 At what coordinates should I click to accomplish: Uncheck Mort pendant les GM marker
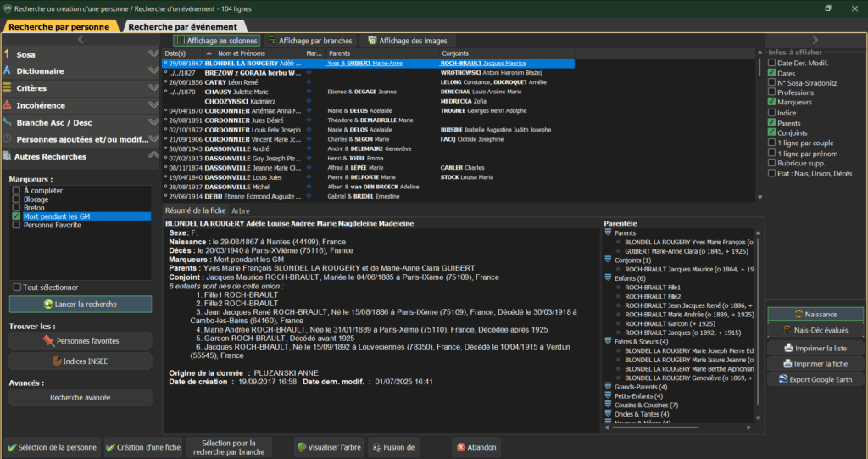click(16, 216)
